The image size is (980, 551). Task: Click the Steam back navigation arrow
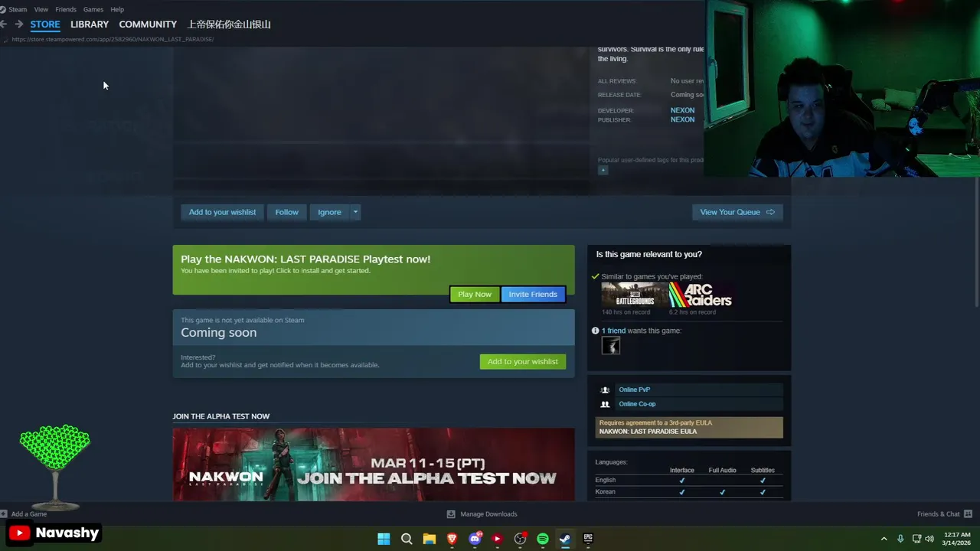click(4, 24)
